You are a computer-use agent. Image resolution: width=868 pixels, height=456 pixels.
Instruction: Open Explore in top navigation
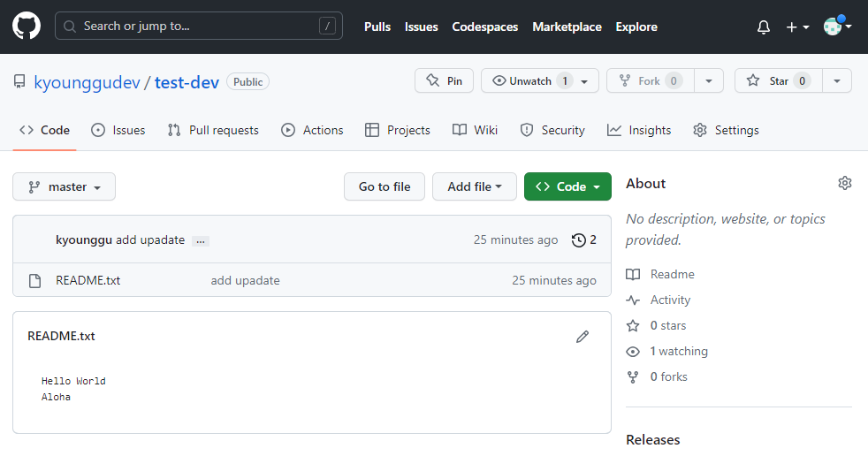[636, 27]
